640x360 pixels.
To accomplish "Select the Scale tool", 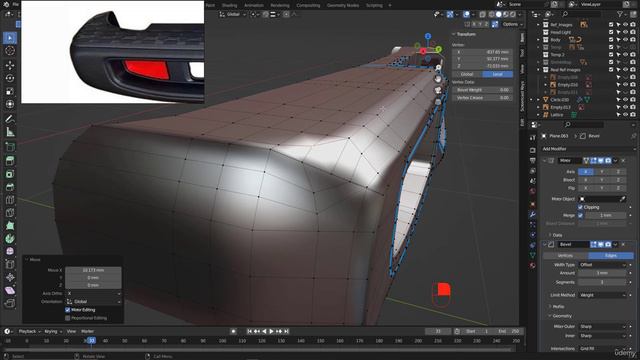I will 10,91.
